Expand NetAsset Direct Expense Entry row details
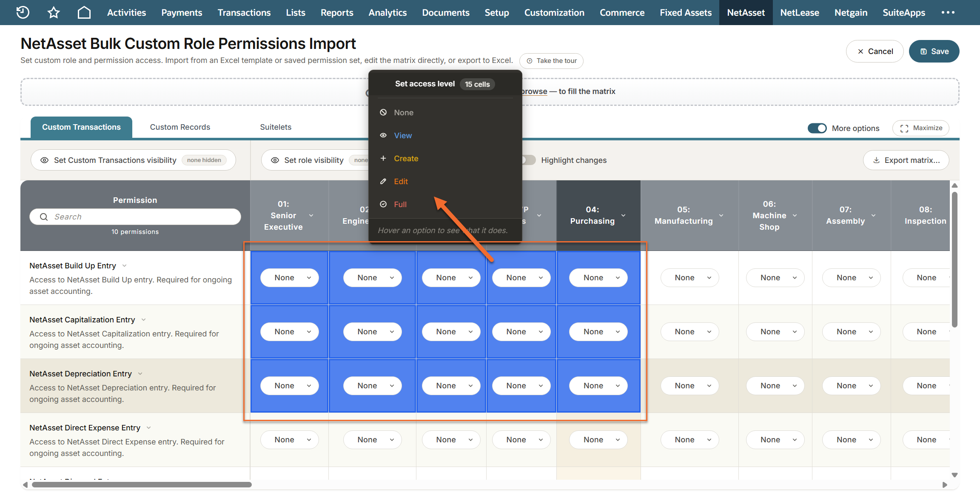This screenshot has width=980, height=504. (149, 428)
